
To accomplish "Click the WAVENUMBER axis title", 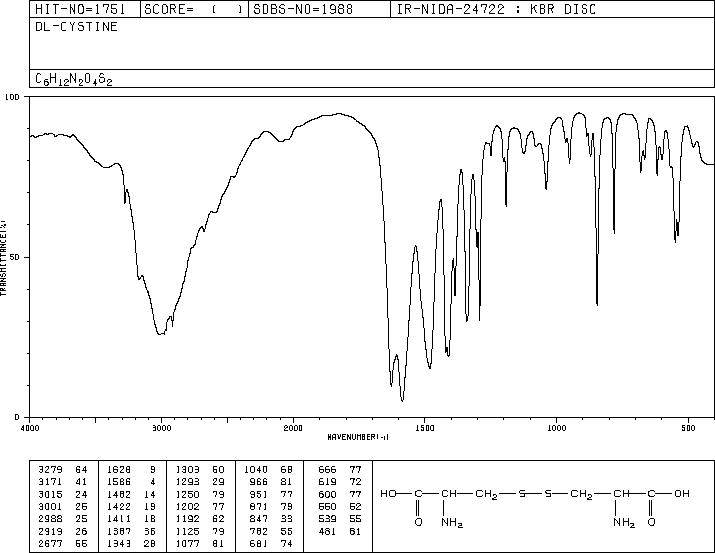I will [358, 437].
